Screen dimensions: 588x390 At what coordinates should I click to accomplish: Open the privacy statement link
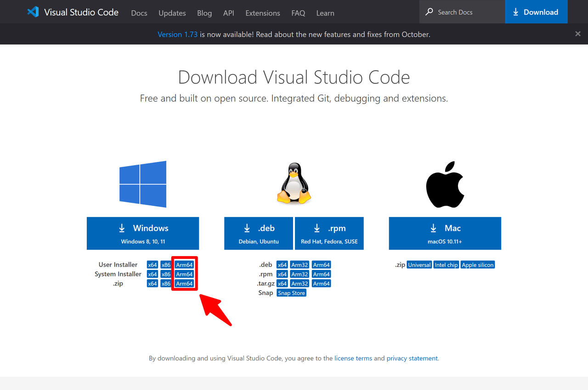[412, 358]
